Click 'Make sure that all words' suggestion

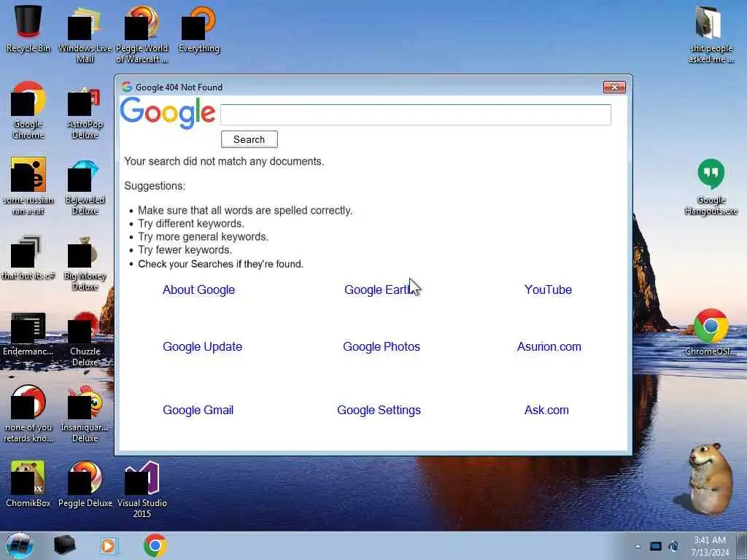pos(245,211)
